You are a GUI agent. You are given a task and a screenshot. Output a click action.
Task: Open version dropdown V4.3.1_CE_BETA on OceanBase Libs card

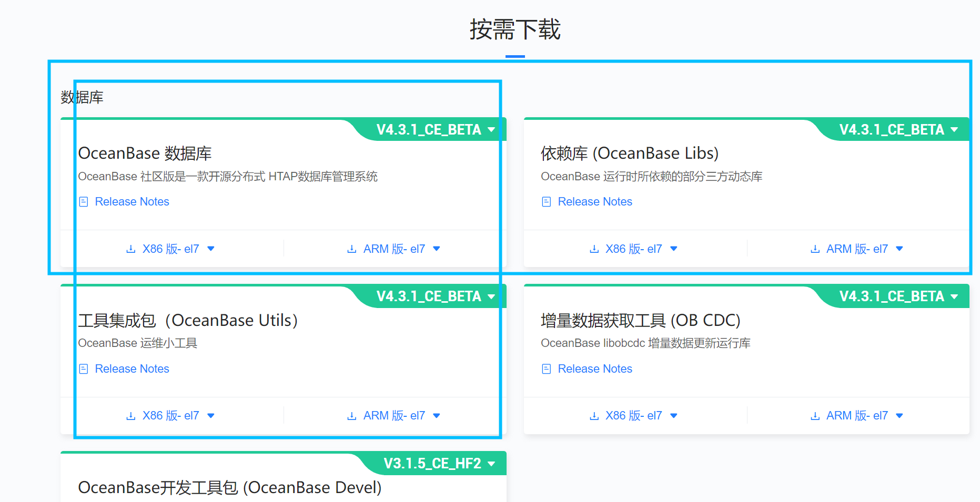pyautogui.click(x=898, y=130)
